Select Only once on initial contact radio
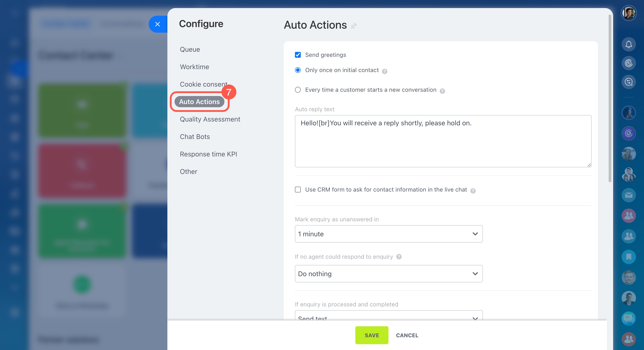 (298, 70)
